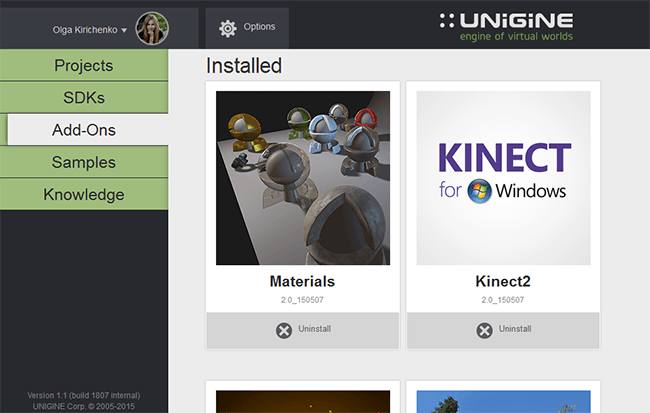Select the Kinect2 add-on title
This screenshot has height=413, width=650.
click(503, 281)
